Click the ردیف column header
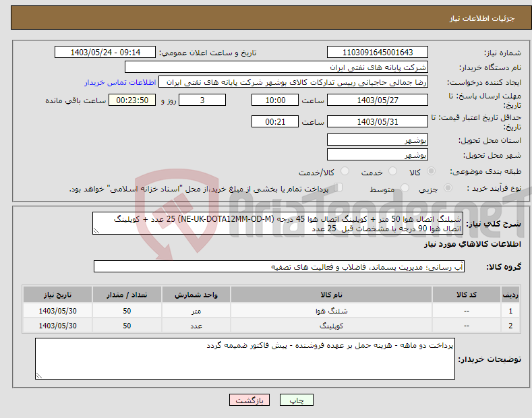 [510, 295]
